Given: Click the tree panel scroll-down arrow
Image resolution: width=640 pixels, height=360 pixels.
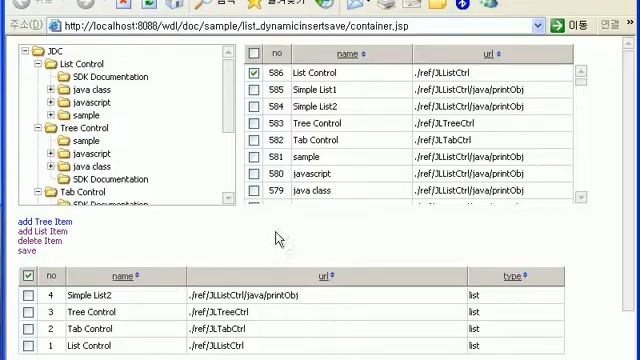Looking at the screenshot, I should (x=228, y=198).
